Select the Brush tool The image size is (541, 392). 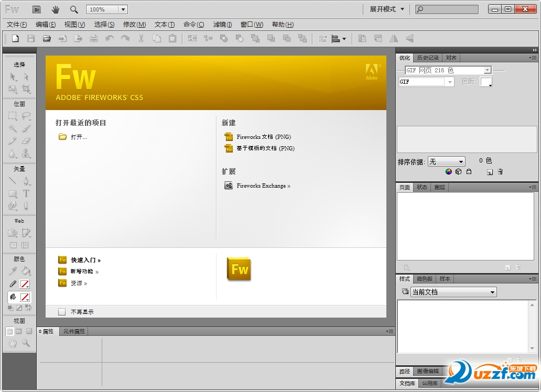(26, 128)
